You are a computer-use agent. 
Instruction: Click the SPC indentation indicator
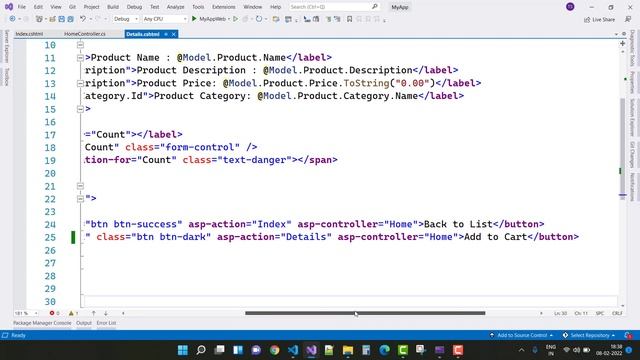pyautogui.click(x=600, y=313)
